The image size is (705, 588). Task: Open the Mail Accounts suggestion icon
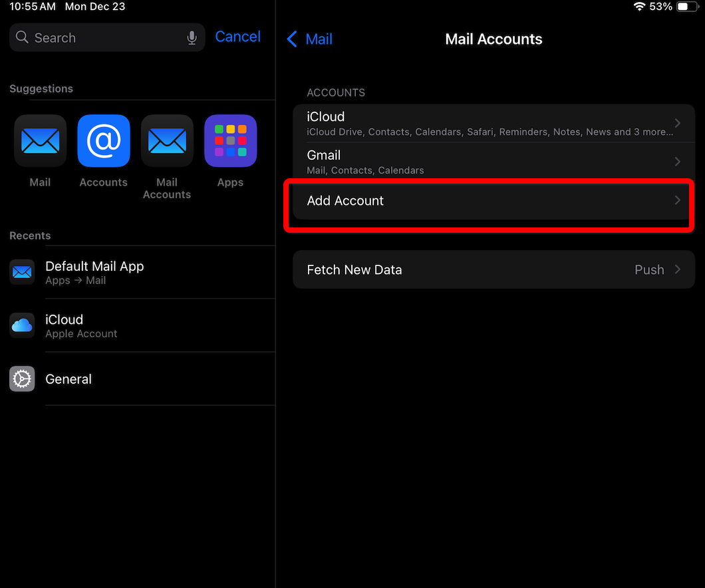[x=167, y=141]
